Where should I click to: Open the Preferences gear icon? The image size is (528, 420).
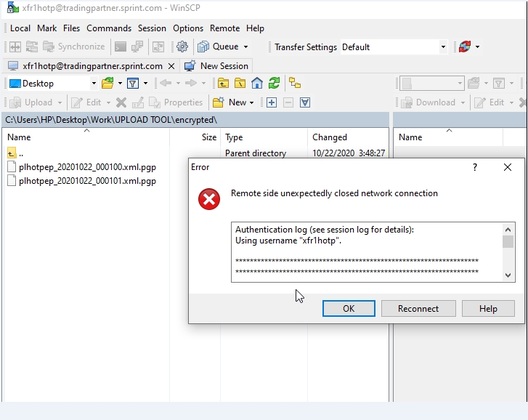(x=182, y=47)
